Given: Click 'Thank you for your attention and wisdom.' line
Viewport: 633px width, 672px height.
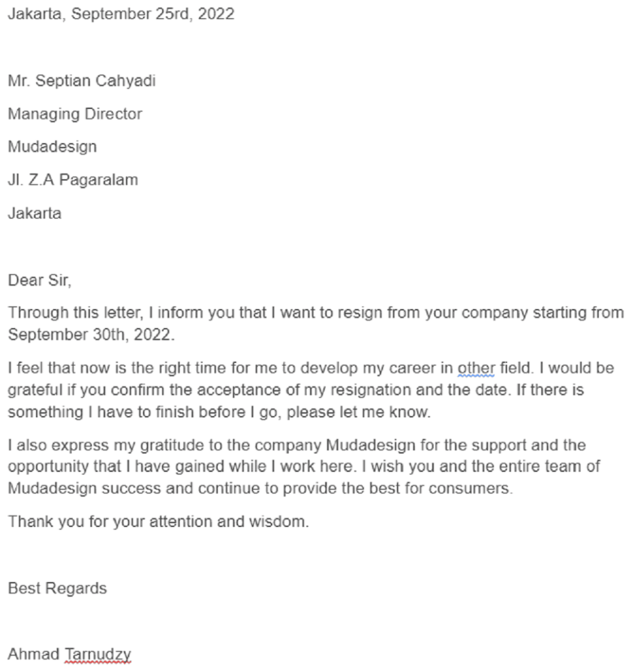Looking at the screenshot, I should (x=159, y=522).
